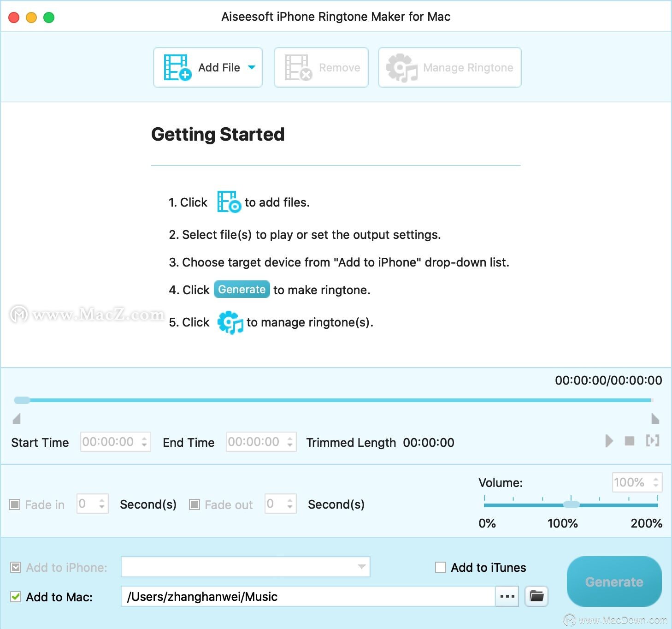Click the browse ellipsis button
Image resolution: width=672 pixels, height=629 pixels.
507,596
